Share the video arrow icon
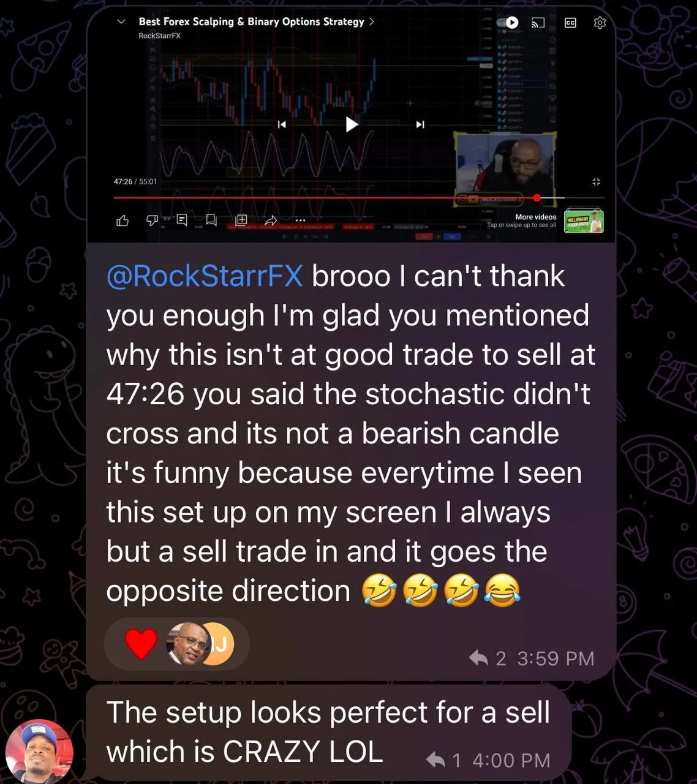The image size is (697, 784). click(271, 220)
